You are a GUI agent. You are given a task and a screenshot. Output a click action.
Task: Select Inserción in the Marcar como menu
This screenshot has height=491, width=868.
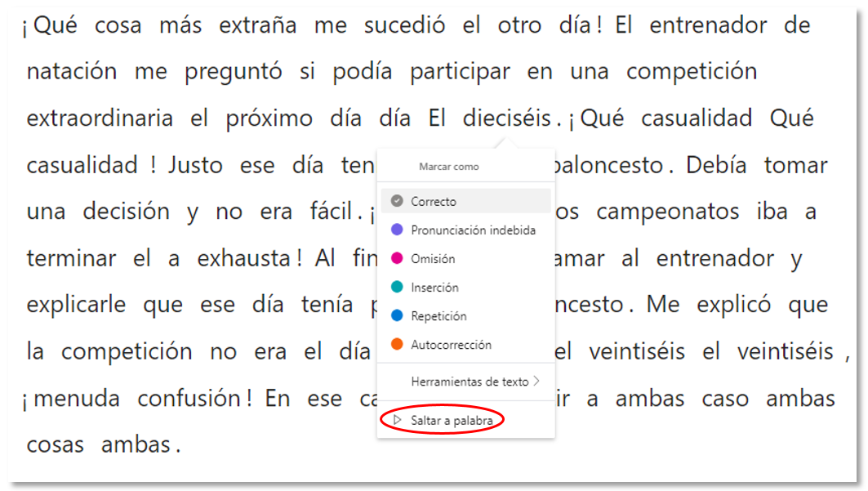[x=437, y=285]
